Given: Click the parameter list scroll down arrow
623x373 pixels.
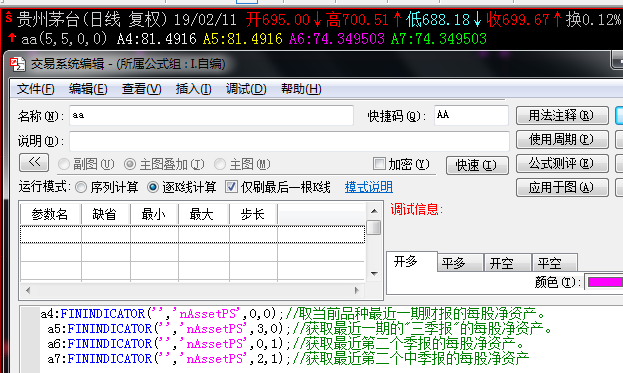Looking at the screenshot, I should [x=374, y=274].
